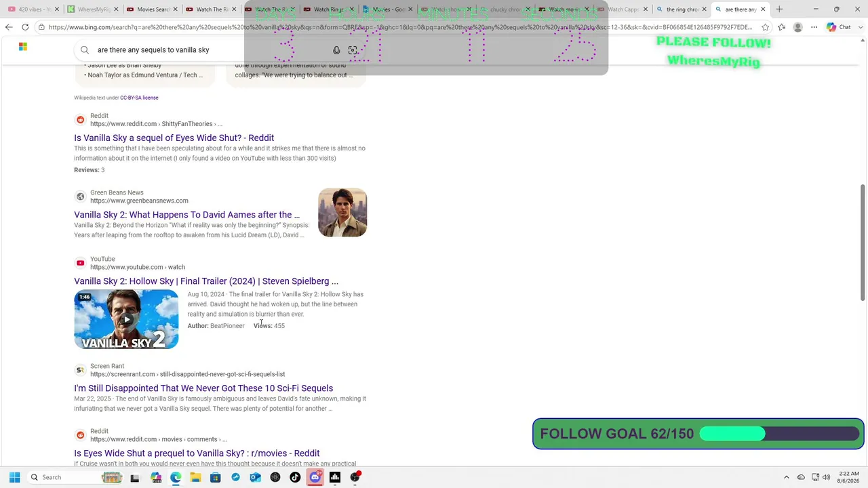
Task: Click the Microsoft Bing logo
Action: [23, 47]
